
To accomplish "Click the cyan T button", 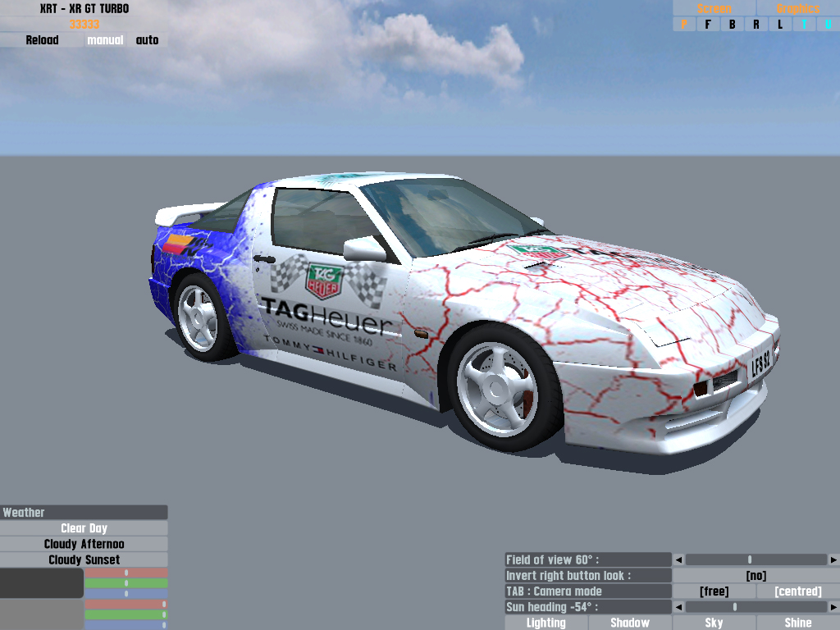I will 805,24.
